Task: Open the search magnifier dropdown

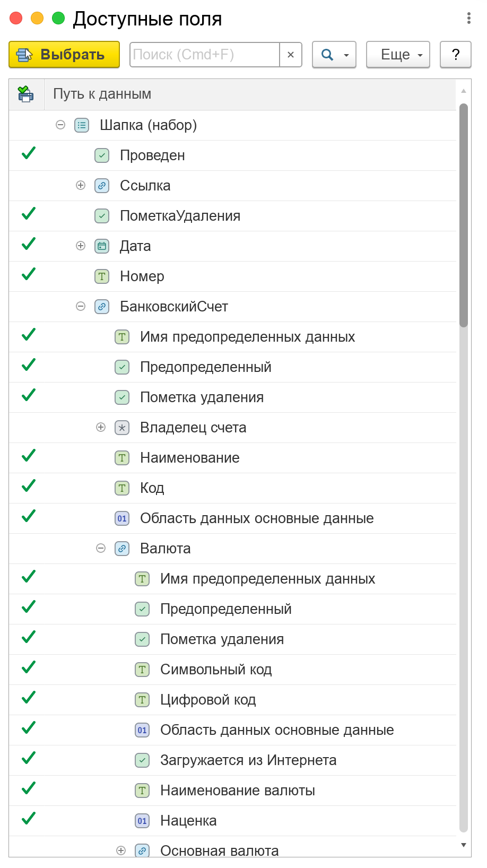Action: click(x=334, y=55)
